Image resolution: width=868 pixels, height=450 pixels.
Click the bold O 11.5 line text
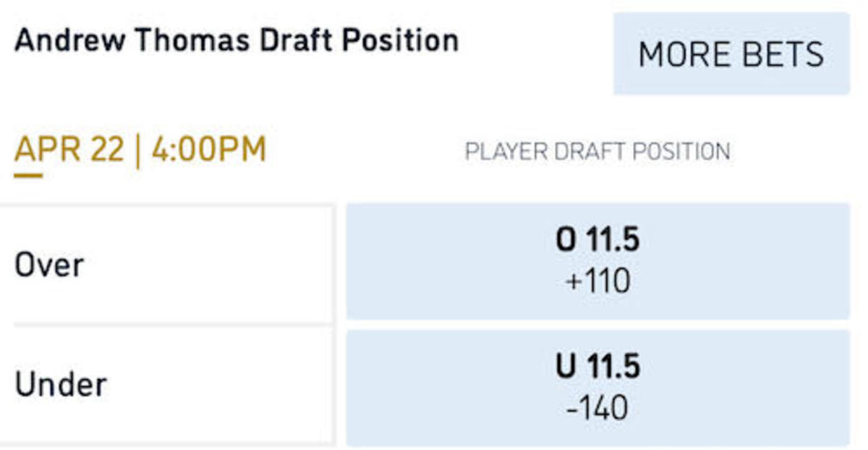click(x=597, y=241)
